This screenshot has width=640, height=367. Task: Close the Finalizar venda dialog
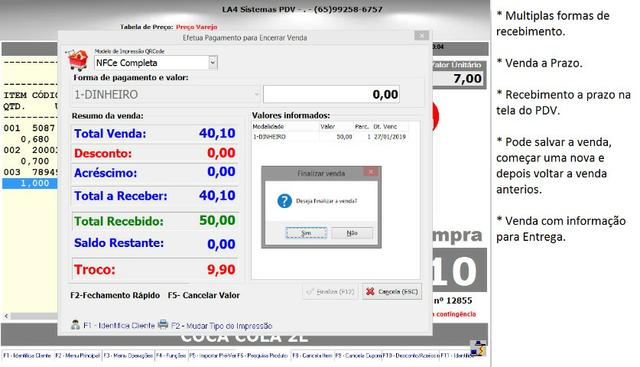[371, 172]
